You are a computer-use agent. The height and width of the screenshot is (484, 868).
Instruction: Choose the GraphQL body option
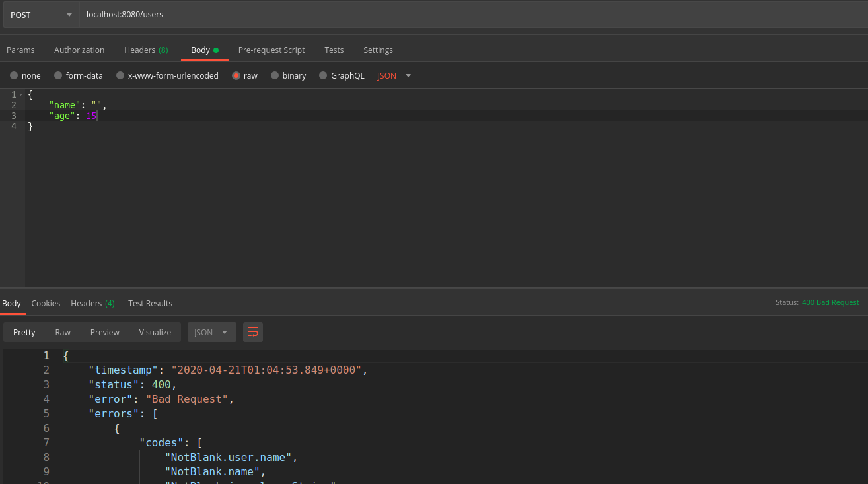tap(342, 75)
